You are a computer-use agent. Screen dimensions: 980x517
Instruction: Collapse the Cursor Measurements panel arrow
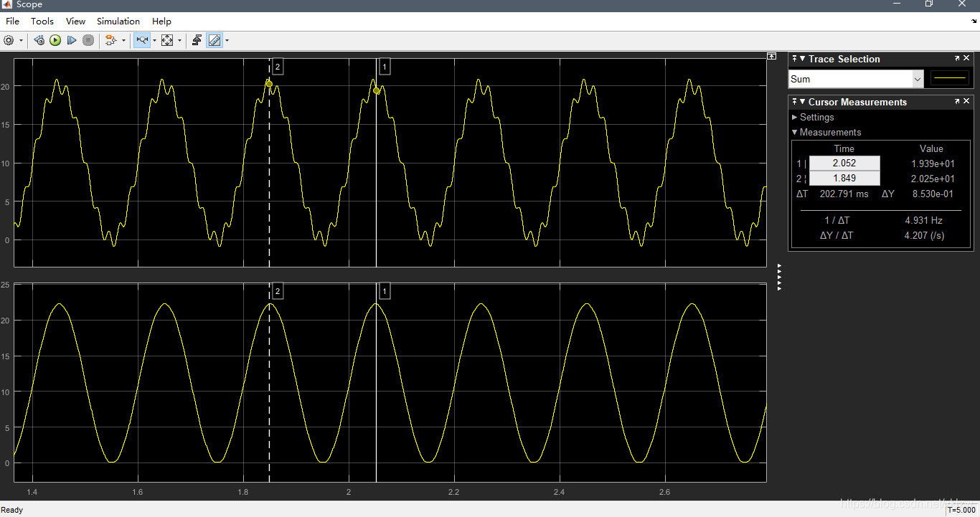pos(802,102)
